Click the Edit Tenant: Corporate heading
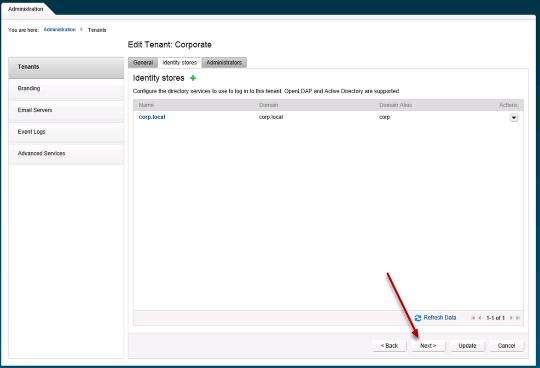540x368 pixels. (169, 45)
